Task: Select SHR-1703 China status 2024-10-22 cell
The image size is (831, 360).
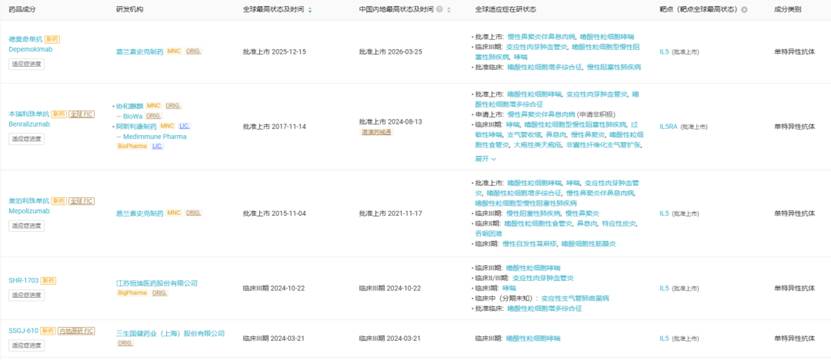Action: [390, 288]
